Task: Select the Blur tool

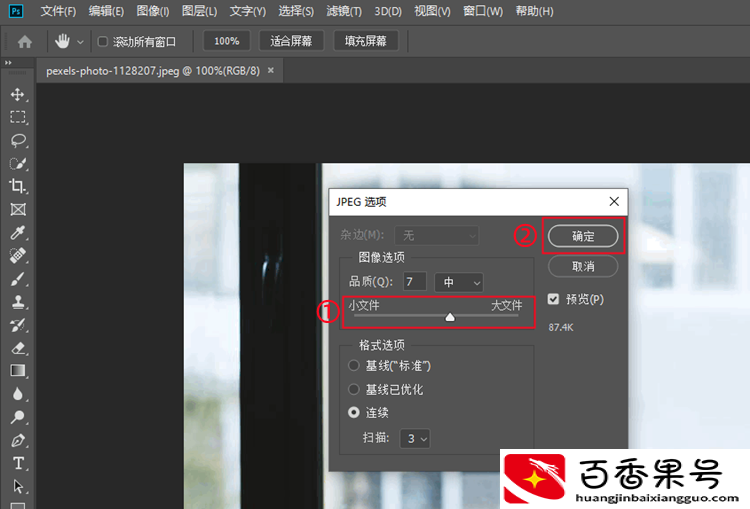Action: click(x=18, y=394)
